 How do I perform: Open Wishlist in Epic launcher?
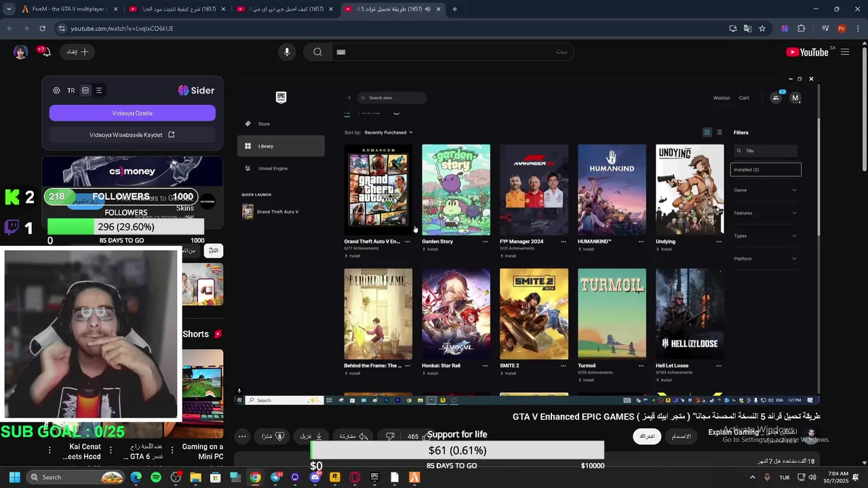(722, 98)
